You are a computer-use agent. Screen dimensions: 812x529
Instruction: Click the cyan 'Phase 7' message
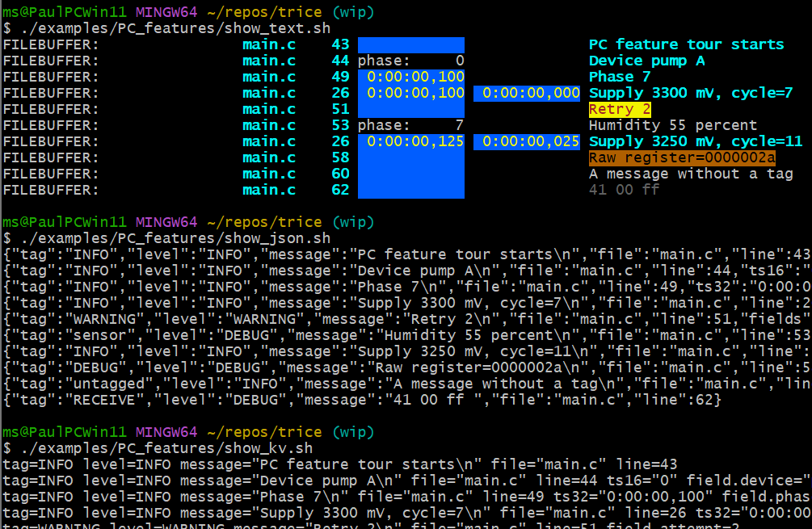pyautogui.click(x=620, y=77)
